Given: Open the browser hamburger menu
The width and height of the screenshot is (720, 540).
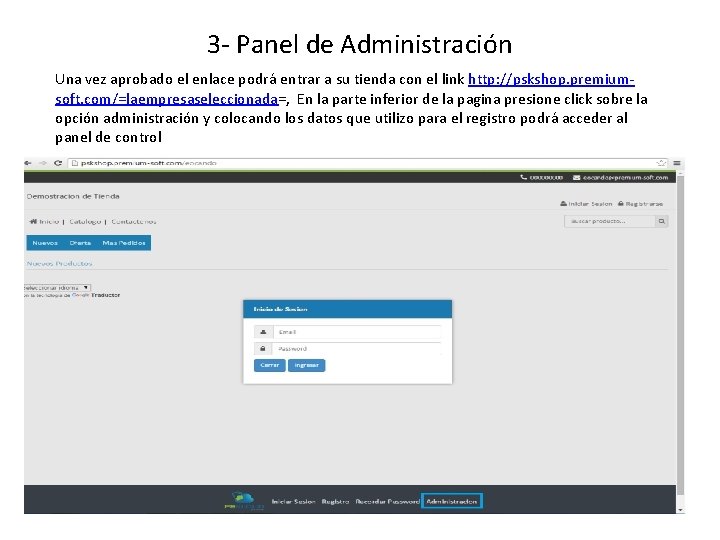Looking at the screenshot, I should point(677,163).
